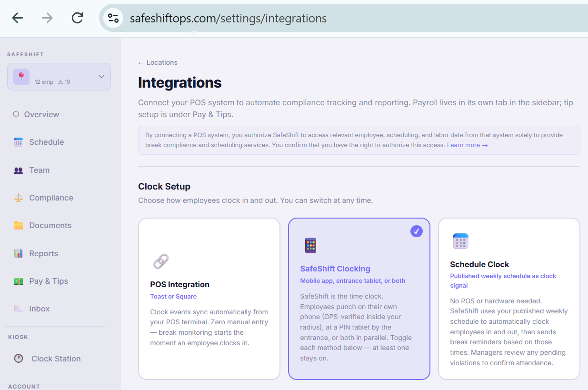Click the location pin icon in sidebar
This screenshot has width=588, height=390.
(21, 77)
